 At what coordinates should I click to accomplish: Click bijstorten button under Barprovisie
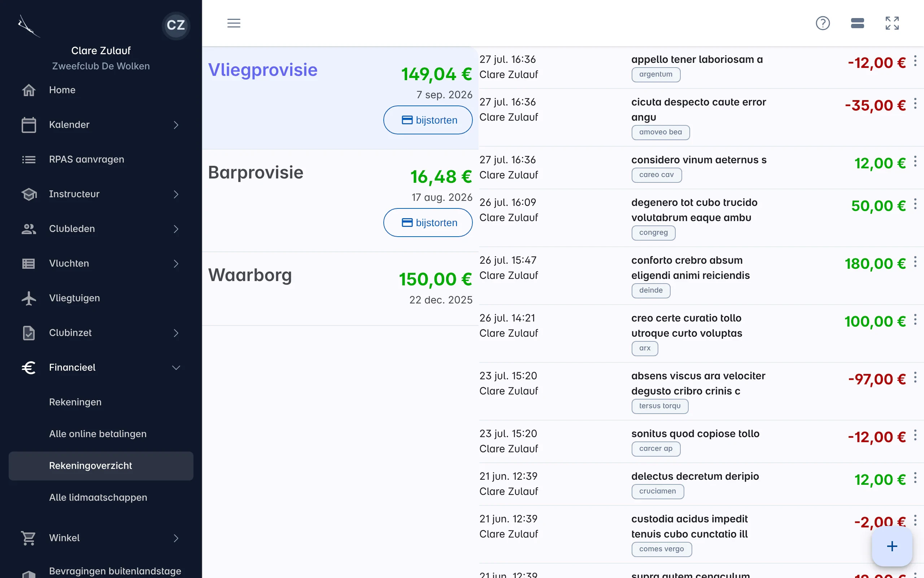[x=428, y=223]
